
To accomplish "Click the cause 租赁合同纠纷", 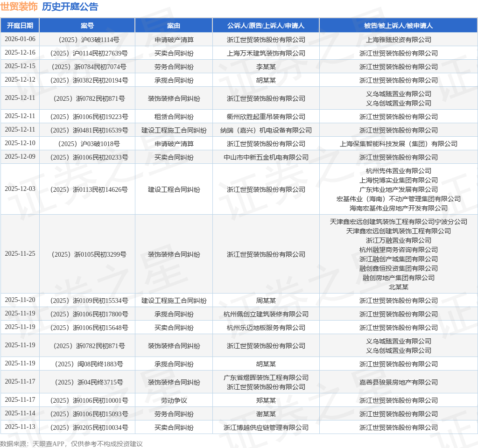I will point(174,117).
